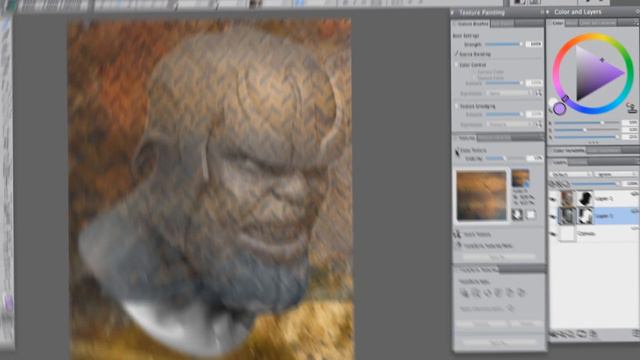The image size is (640, 360).
Task: Select the purple main color swatch
Action: click(x=560, y=109)
